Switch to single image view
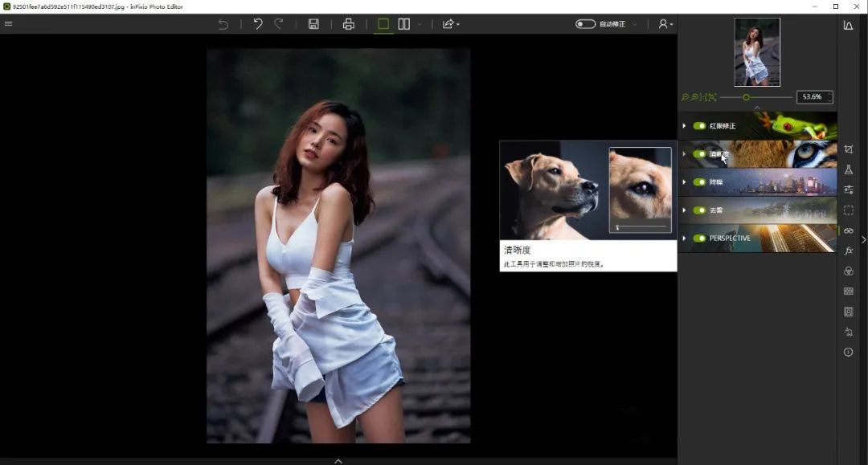This screenshot has height=465, width=868. coord(383,24)
